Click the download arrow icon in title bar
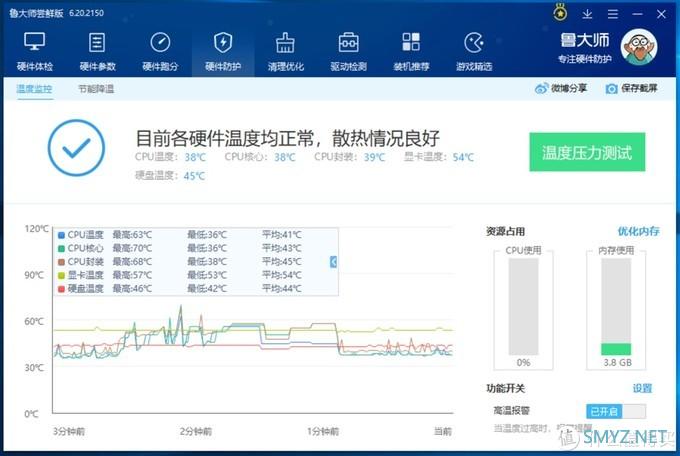 pos(587,14)
